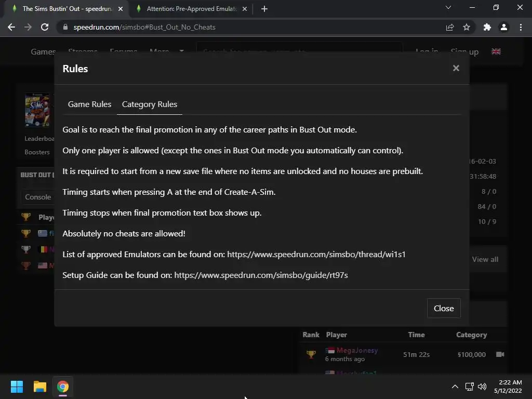Open the Windows Start menu
Screen dimensions: 532x399
coord(17,387)
